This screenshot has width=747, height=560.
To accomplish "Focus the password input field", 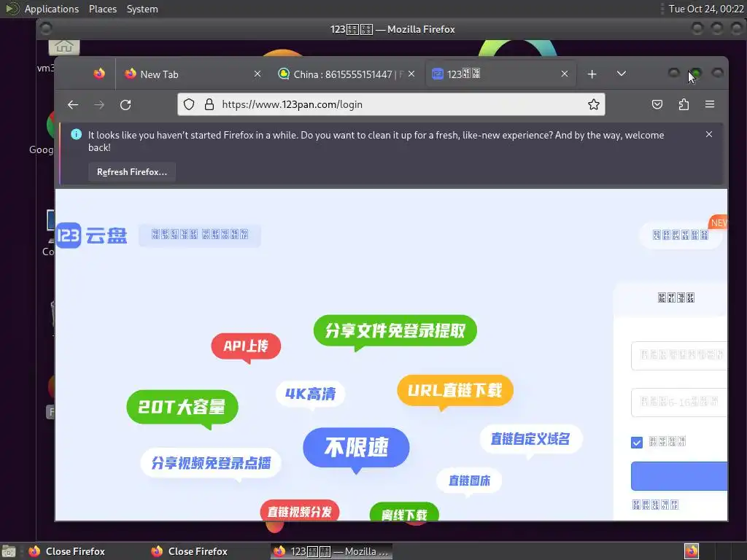I will (x=679, y=402).
